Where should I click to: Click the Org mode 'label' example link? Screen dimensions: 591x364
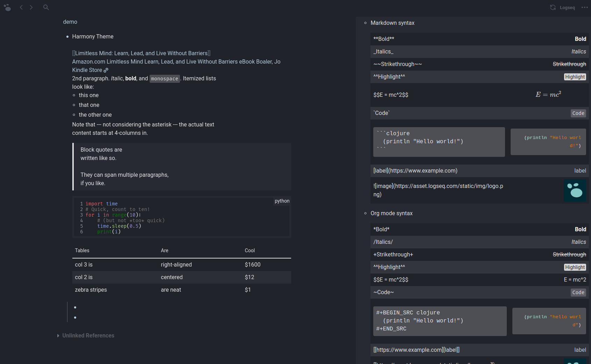580,350
